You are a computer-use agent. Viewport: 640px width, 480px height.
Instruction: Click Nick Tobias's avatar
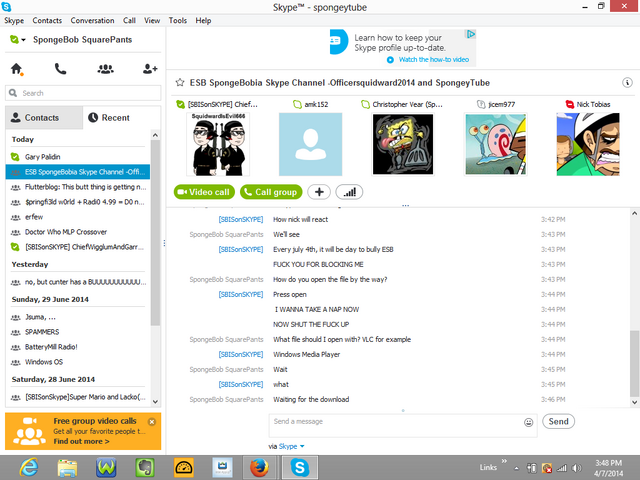[x=588, y=144]
